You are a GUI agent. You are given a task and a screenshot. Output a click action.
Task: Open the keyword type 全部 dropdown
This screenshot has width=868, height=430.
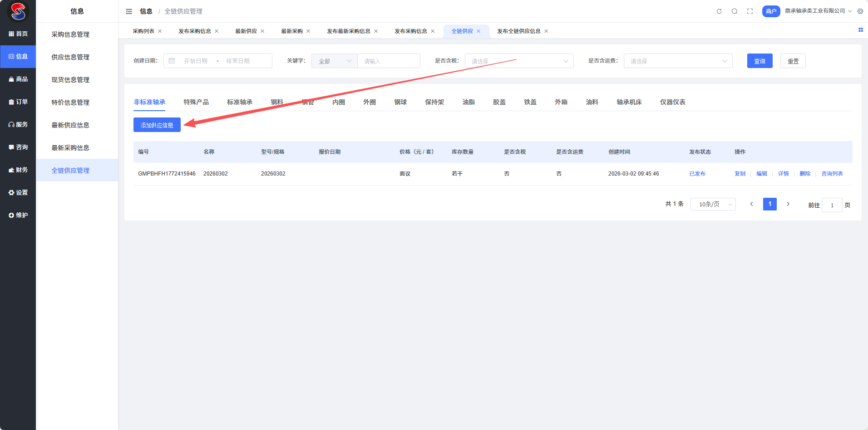point(335,61)
